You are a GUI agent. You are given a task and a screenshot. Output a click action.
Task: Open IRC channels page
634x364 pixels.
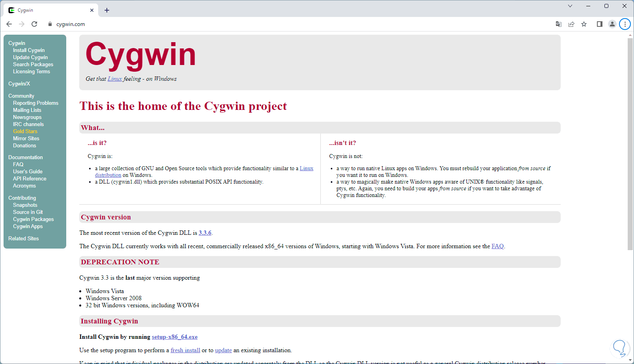[x=28, y=124]
